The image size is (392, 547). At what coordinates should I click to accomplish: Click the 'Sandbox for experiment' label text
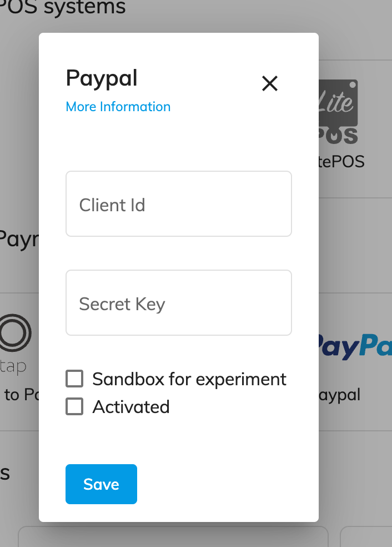(189, 379)
